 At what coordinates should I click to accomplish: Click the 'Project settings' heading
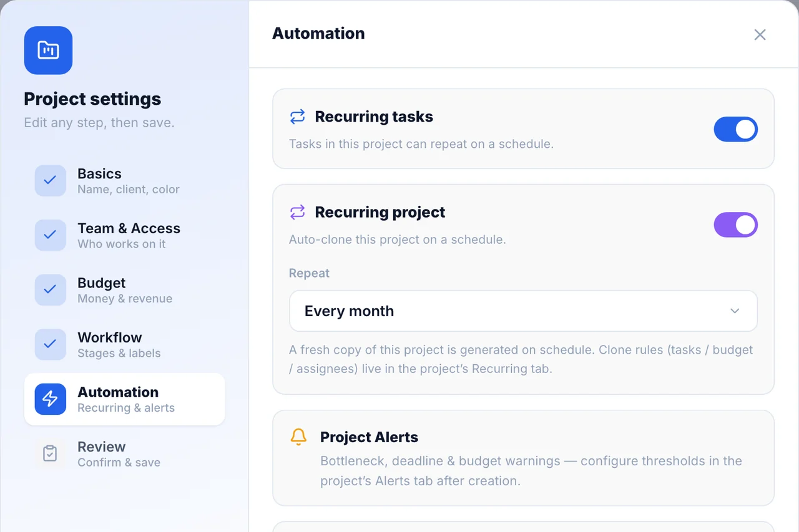coord(92,99)
